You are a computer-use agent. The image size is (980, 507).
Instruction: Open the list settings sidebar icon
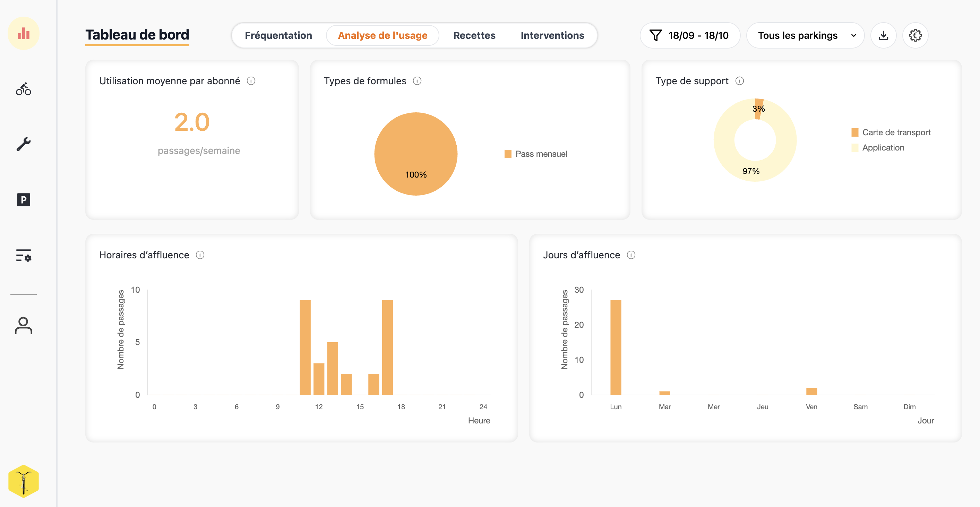24,255
